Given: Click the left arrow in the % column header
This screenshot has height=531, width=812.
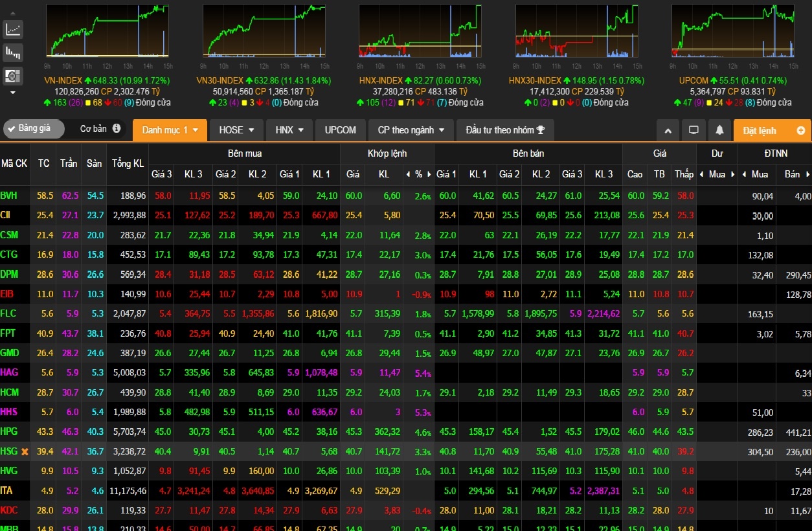Looking at the screenshot, I should (x=408, y=174).
